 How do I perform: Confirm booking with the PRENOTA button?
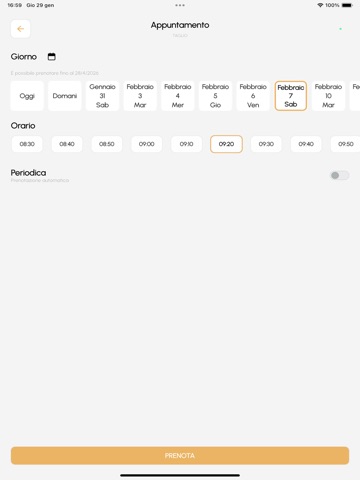pyautogui.click(x=180, y=456)
